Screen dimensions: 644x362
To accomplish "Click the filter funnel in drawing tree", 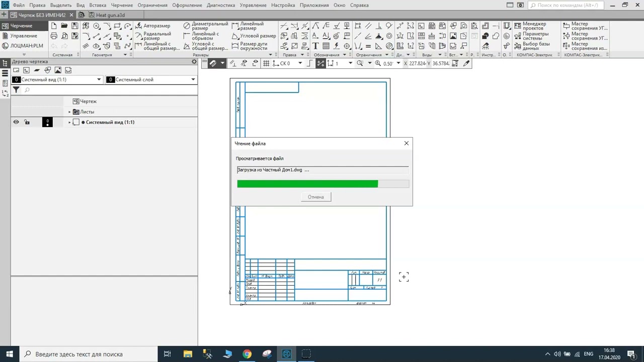I will point(16,89).
